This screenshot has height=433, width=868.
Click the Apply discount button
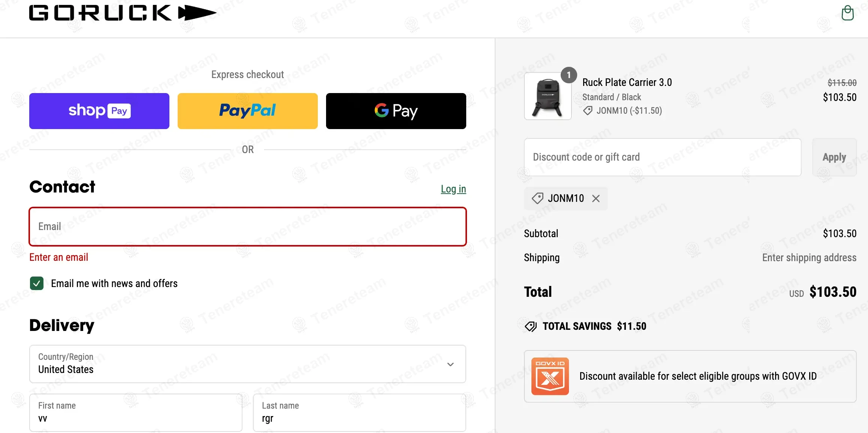(834, 157)
